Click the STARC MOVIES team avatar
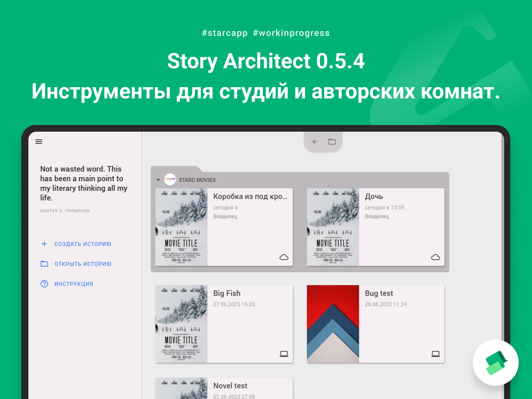Image resolution: width=532 pixels, height=399 pixels. (170, 179)
